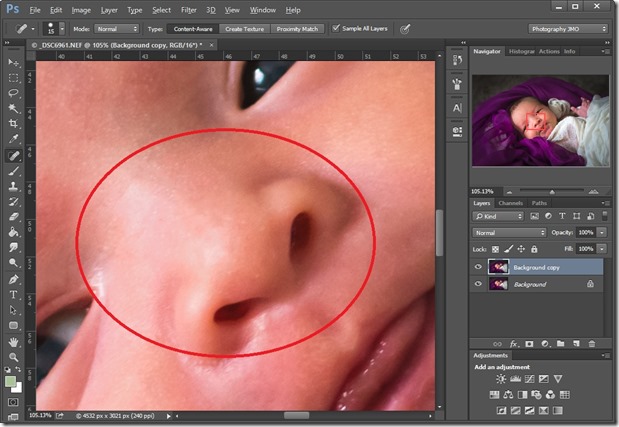This screenshot has height=427, width=619.
Task: Select the Magic Wand tool
Action: coord(13,108)
